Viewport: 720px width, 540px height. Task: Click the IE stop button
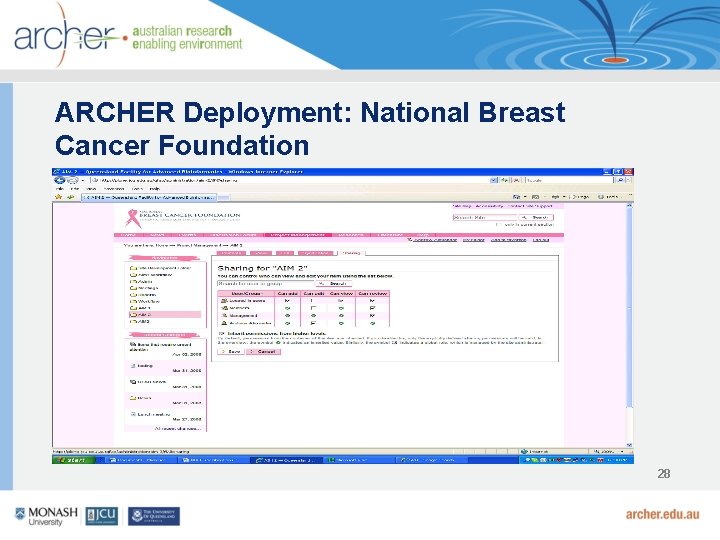tap(517, 180)
